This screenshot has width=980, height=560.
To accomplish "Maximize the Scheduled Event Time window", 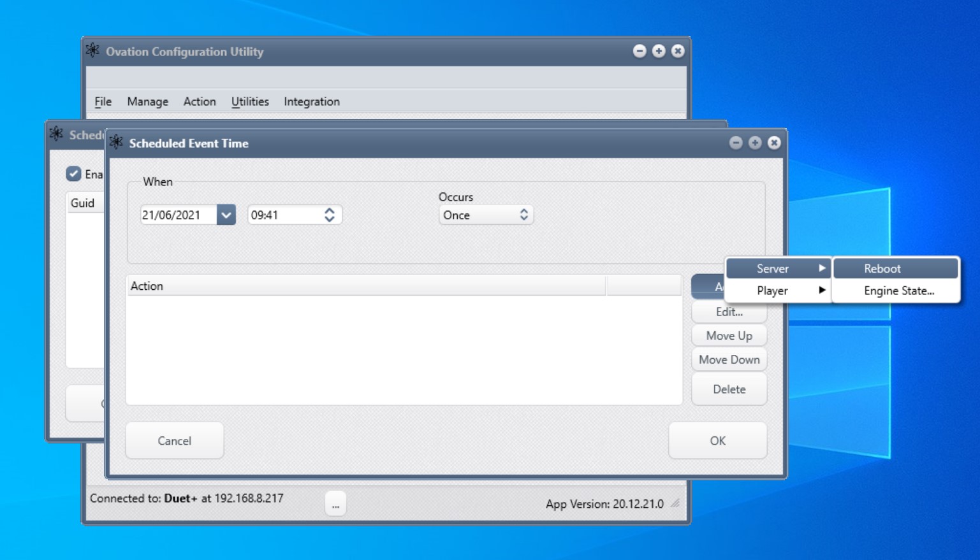I will pyautogui.click(x=755, y=143).
